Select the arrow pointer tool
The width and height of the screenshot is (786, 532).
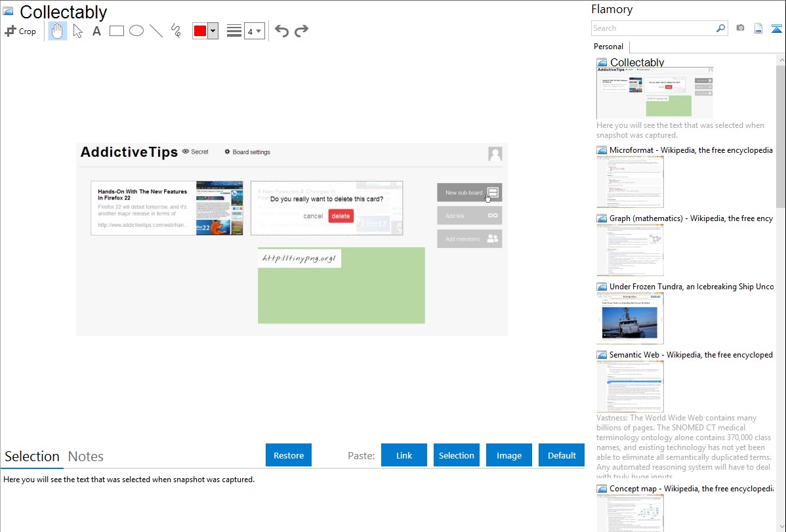click(x=77, y=31)
